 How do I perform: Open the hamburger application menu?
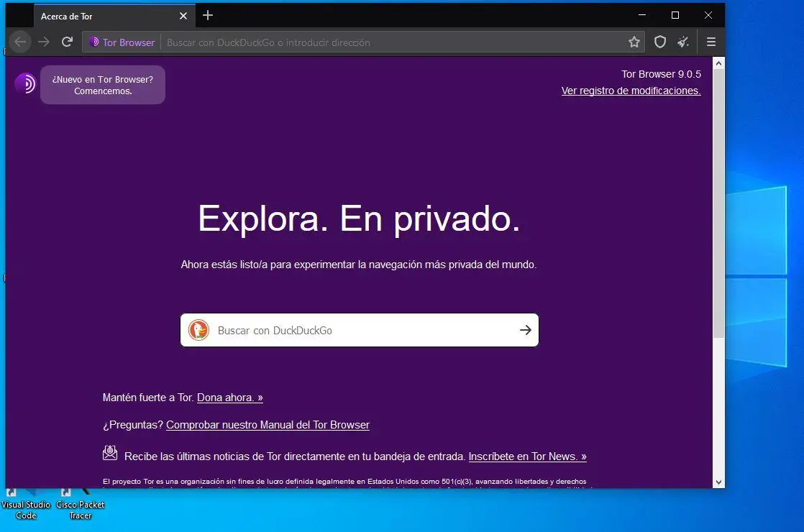click(x=711, y=42)
